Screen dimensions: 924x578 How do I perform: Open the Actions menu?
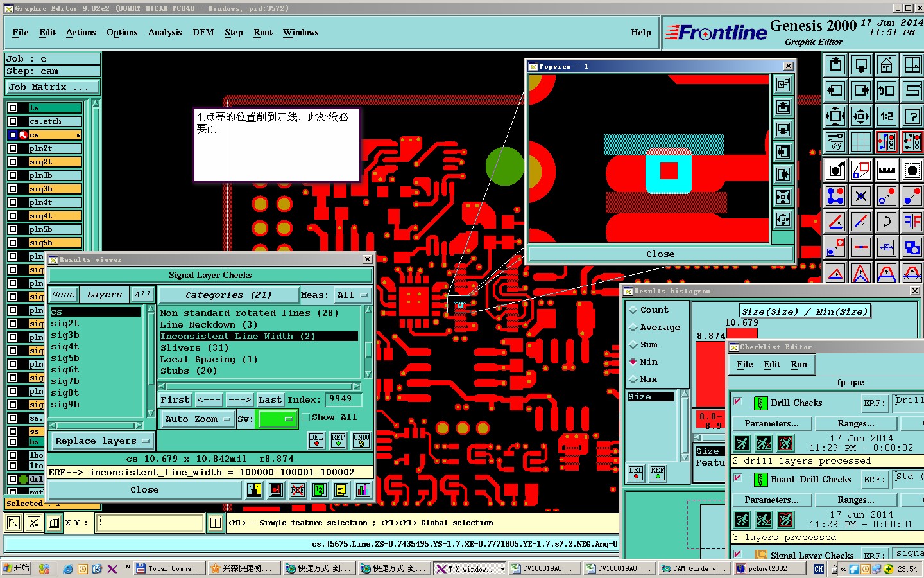pyautogui.click(x=81, y=32)
